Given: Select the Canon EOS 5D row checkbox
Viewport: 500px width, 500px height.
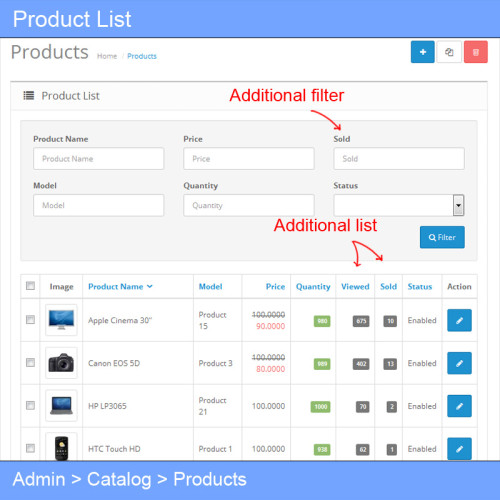Looking at the screenshot, I should tap(30, 362).
